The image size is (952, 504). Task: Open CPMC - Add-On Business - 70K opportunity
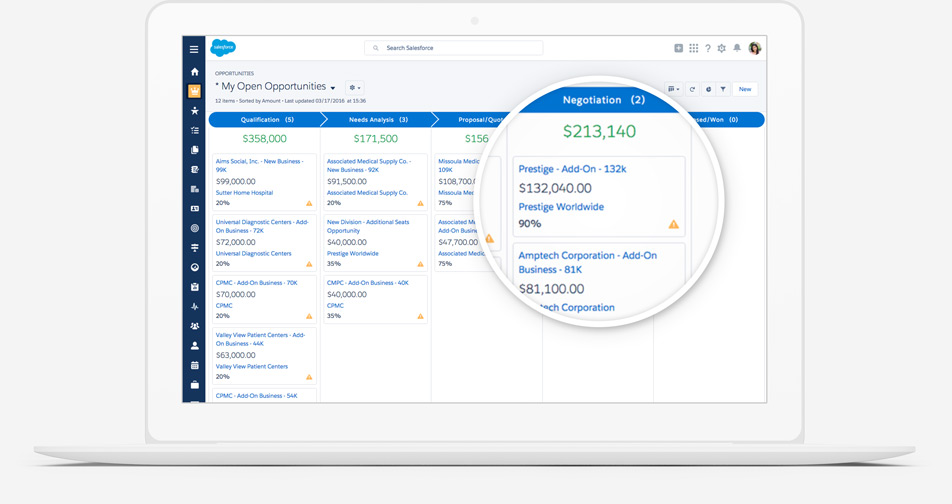pyautogui.click(x=256, y=283)
